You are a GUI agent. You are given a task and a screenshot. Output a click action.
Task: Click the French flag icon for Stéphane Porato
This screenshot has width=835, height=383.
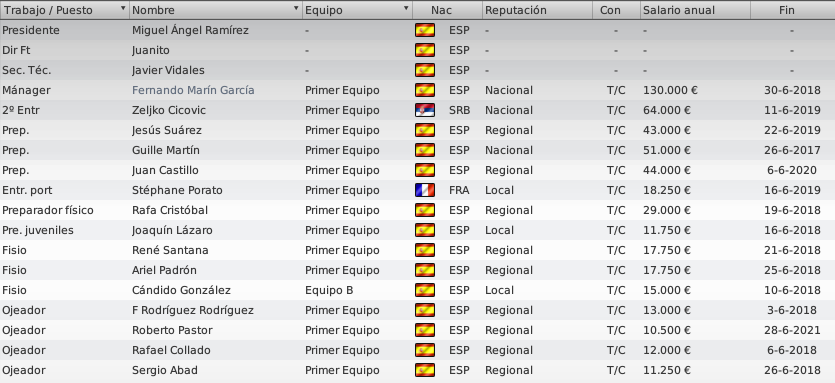click(x=424, y=190)
